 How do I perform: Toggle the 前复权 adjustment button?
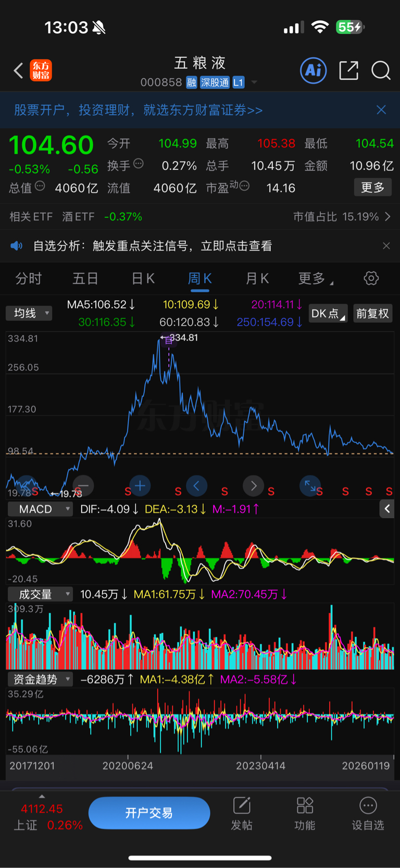pyautogui.click(x=372, y=313)
